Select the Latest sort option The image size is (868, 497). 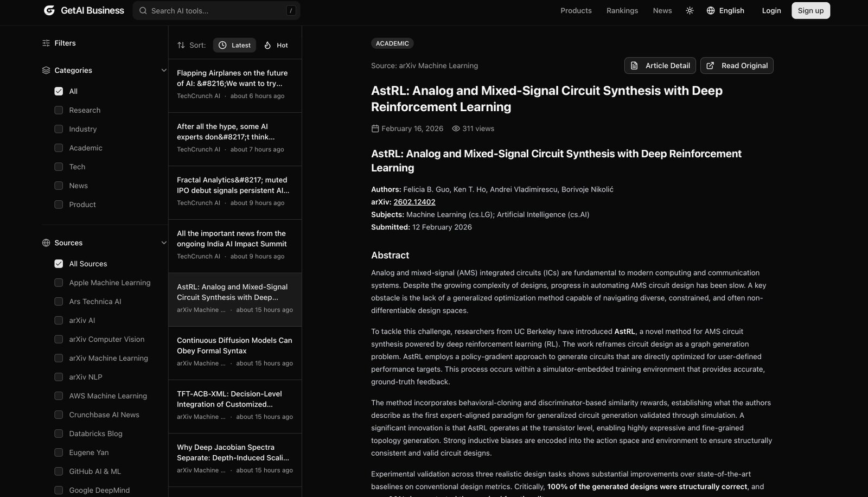pos(235,45)
